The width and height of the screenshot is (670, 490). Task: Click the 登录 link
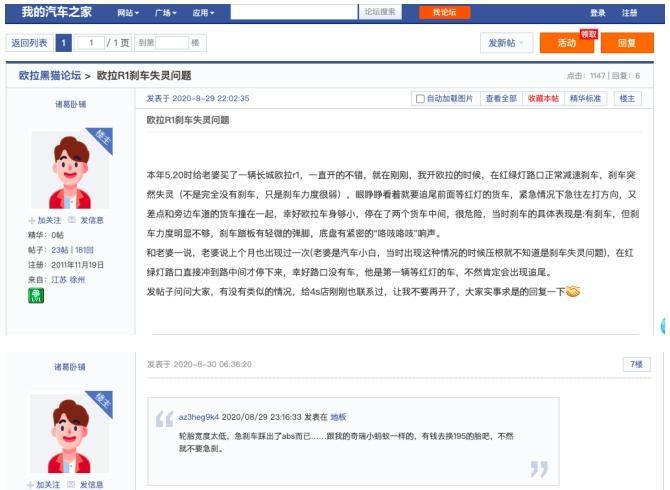(x=598, y=13)
